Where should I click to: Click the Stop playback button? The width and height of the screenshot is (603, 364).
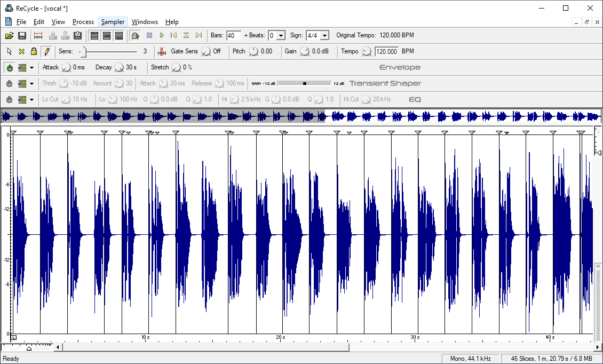tap(149, 36)
